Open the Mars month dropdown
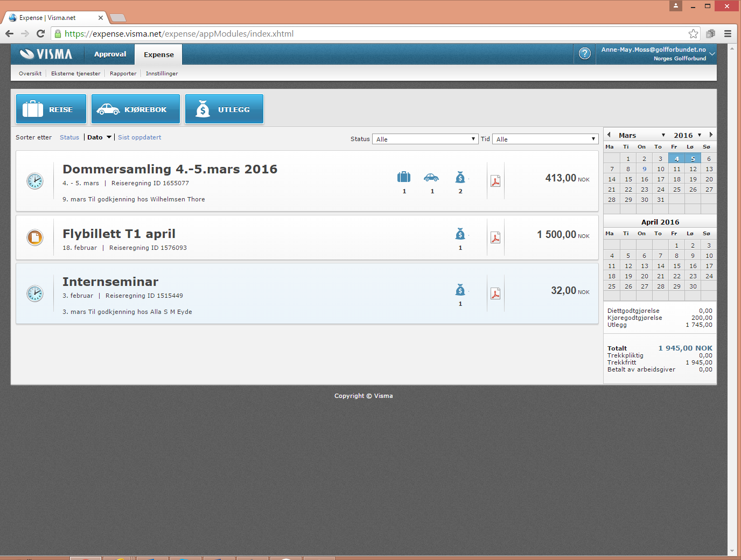 [x=642, y=135]
